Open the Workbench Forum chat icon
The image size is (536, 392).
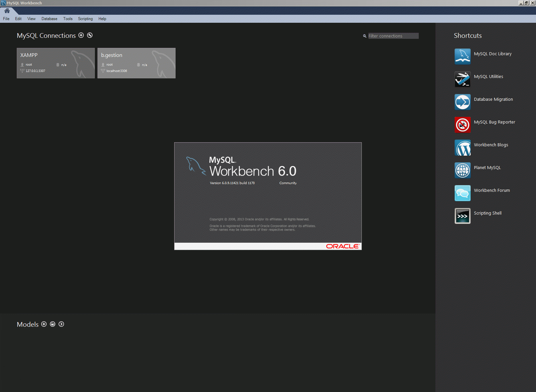(x=463, y=193)
